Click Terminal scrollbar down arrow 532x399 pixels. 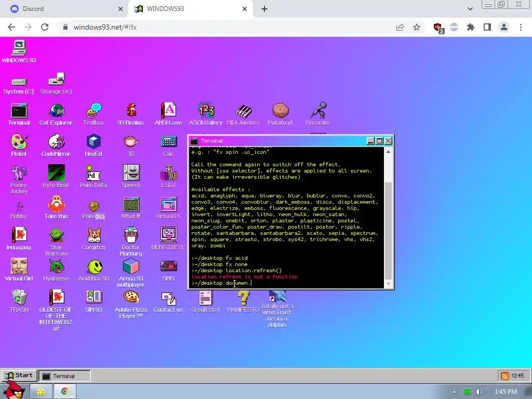click(388, 284)
